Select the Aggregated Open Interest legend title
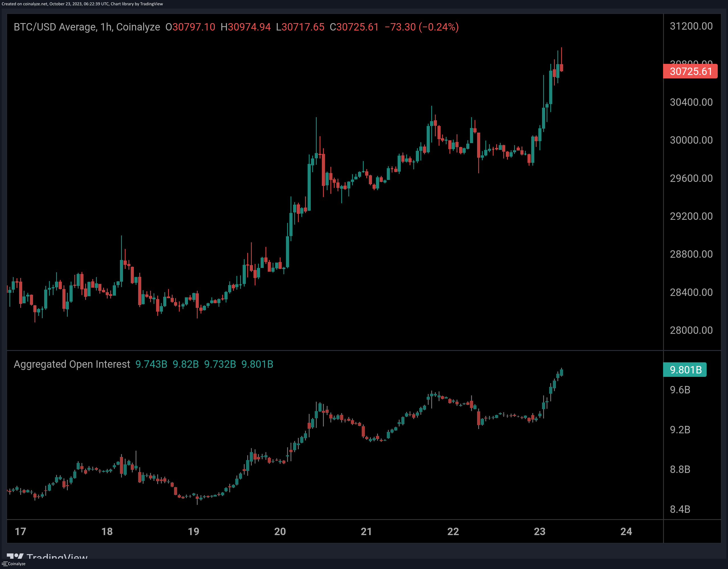 pyautogui.click(x=72, y=364)
